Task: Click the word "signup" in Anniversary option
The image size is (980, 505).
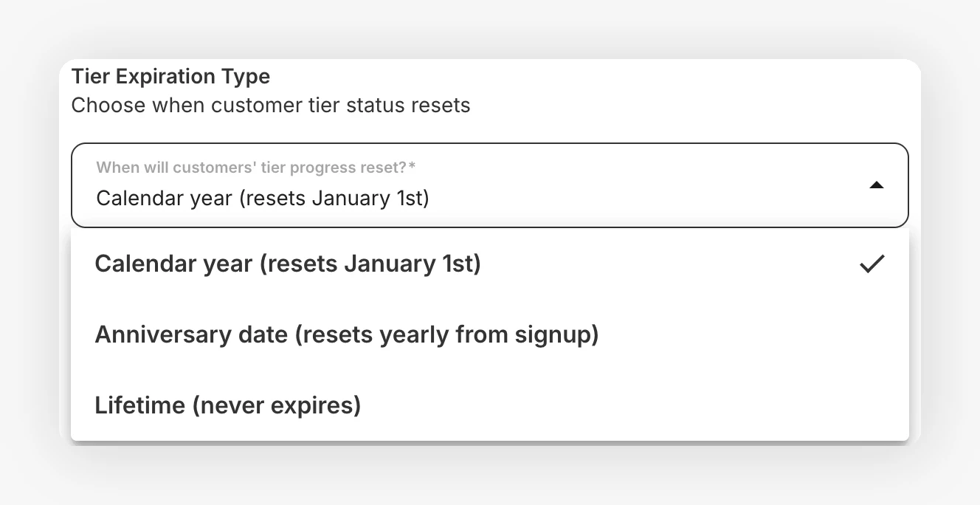Action: [556, 336]
